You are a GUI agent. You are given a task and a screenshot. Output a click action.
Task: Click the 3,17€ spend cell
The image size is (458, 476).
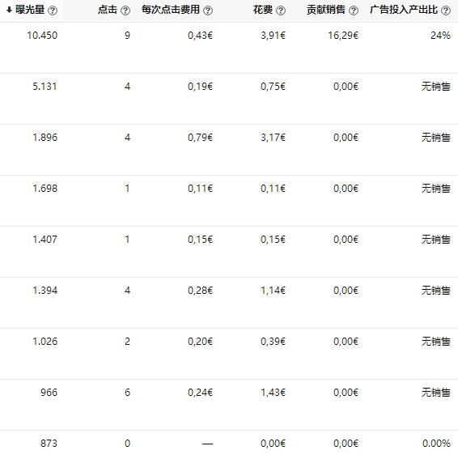(x=274, y=138)
